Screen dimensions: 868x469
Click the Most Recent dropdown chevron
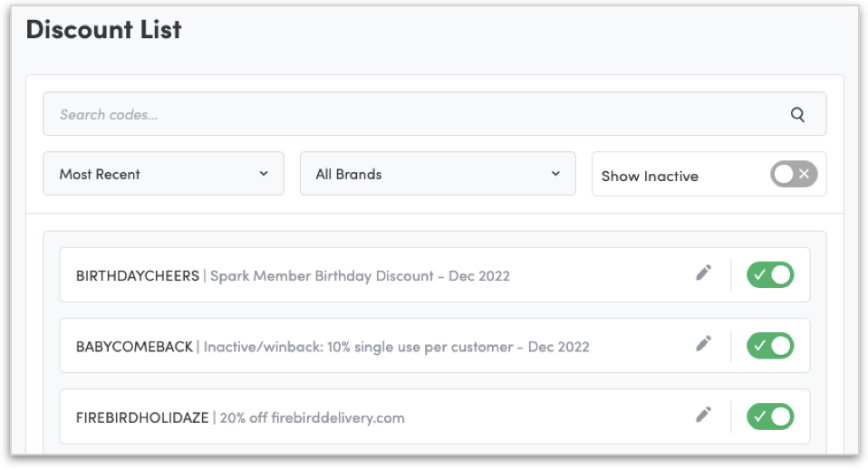(264, 174)
